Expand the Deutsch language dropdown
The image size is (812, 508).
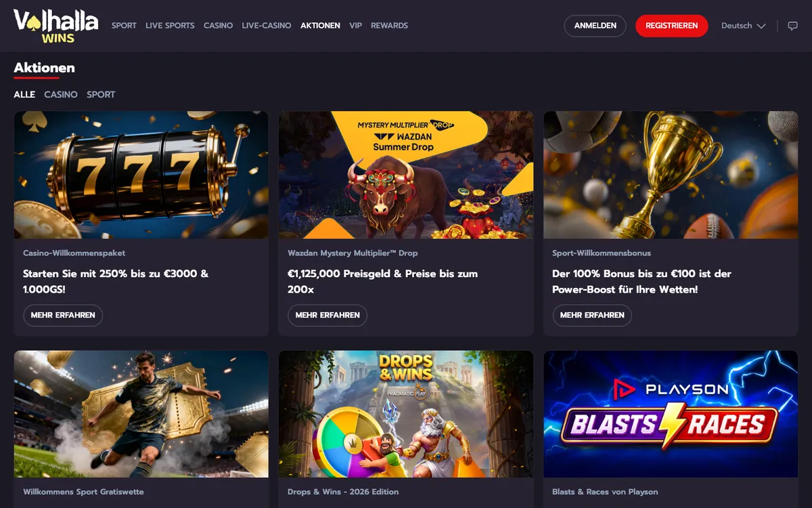pyautogui.click(x=743, y=26)
